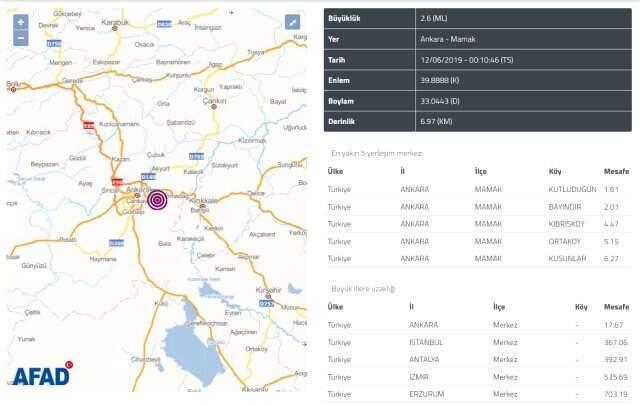Click the KIBRISKÖY village cell

[567, 224]
